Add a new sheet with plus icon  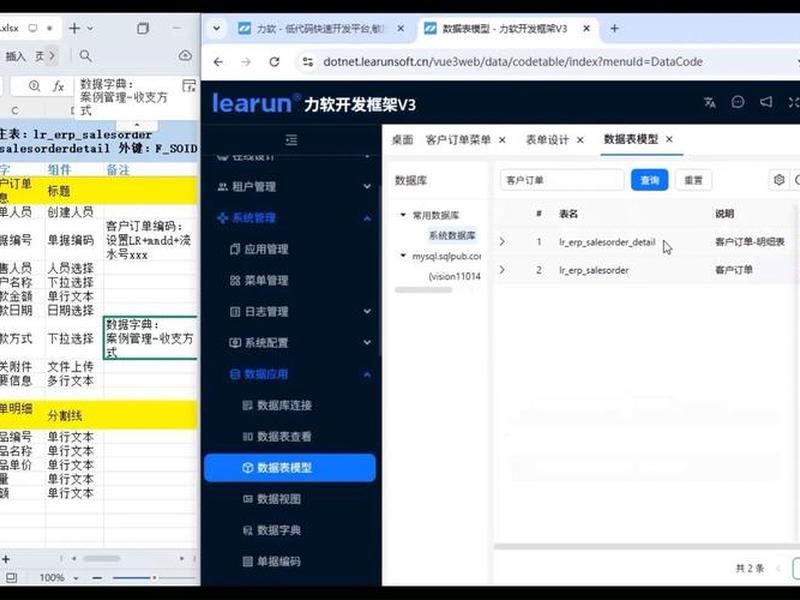(x=6, y=559)
